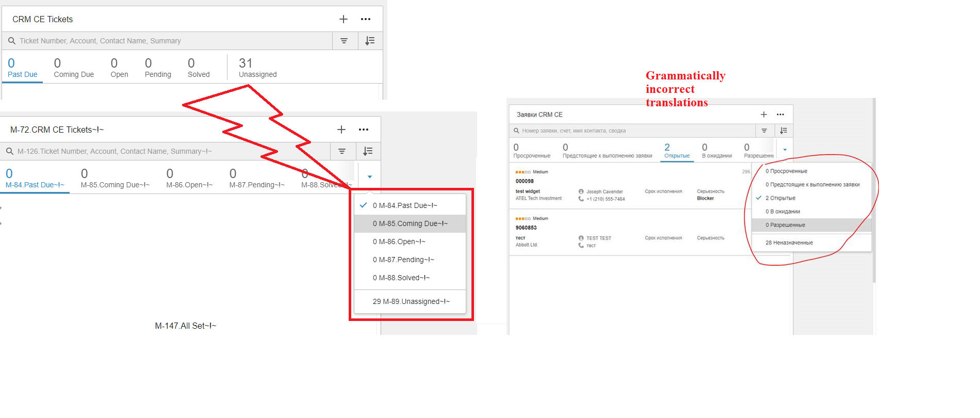Open sort options in Заявки CRM CE widget
This screenshot has height=418, width=980.
click(x=783, y=131)
